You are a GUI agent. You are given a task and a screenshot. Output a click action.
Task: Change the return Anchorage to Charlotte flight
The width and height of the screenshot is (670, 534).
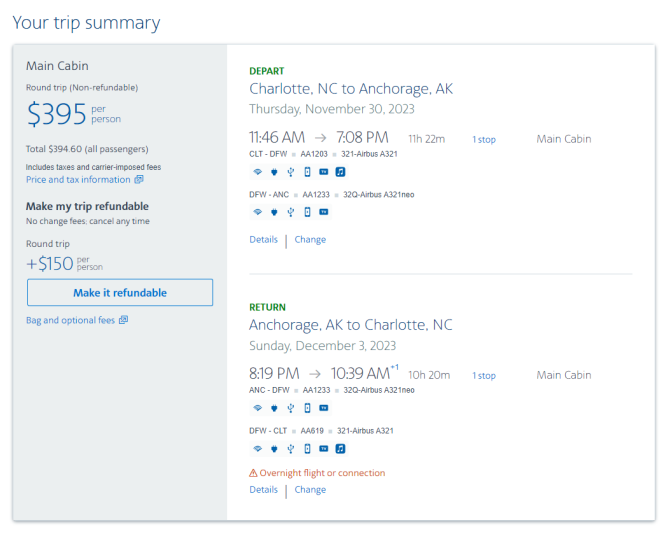310,490
